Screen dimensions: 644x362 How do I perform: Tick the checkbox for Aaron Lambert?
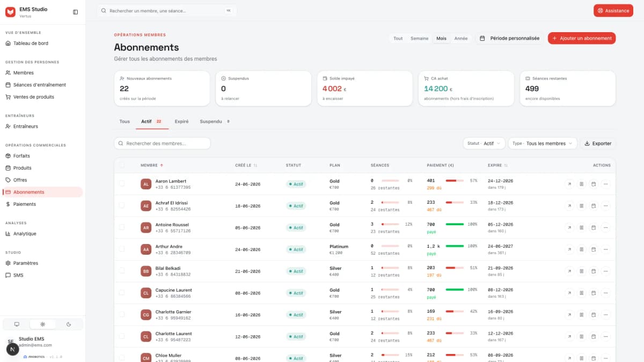[122, 183]
